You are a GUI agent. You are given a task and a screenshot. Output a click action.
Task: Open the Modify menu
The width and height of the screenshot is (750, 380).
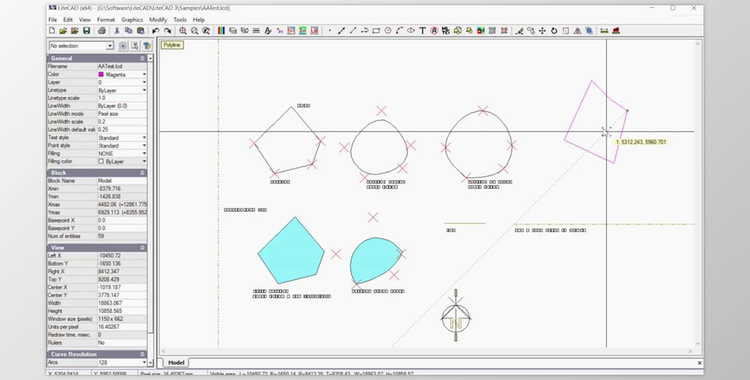pos(158,20)
